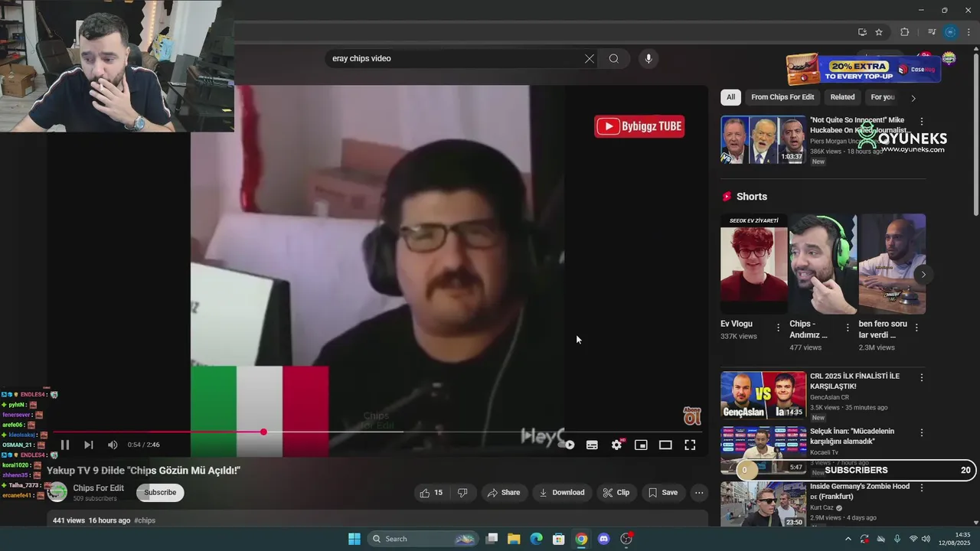Open menu for Mike Huckabee video

click(x=922, y=122)
